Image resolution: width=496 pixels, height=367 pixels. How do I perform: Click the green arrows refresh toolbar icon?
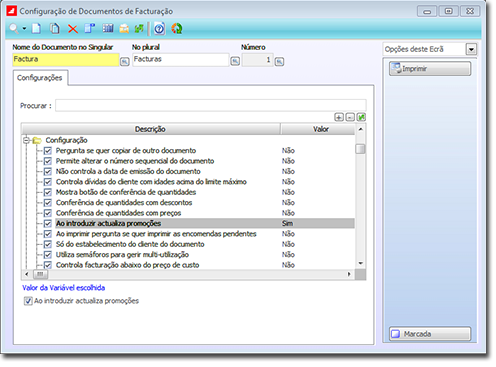[x=139, y=29]
